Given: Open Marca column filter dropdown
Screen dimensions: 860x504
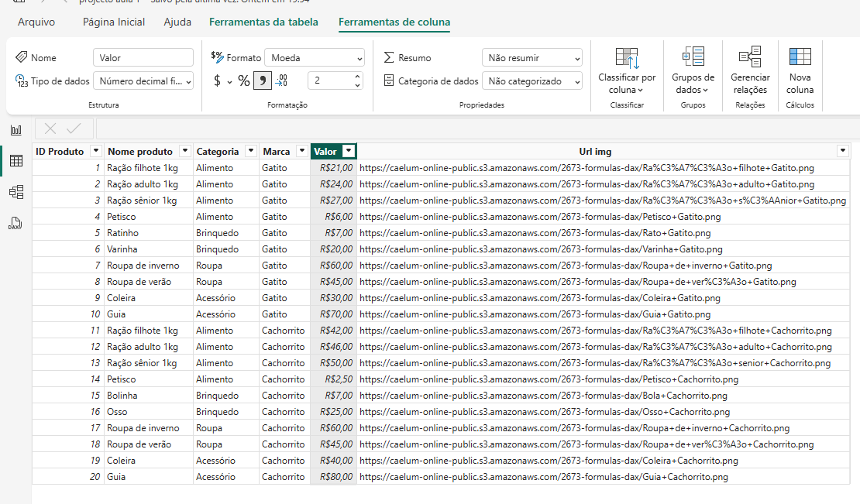Looking at the screenshot, I should (x=301, y=151).
